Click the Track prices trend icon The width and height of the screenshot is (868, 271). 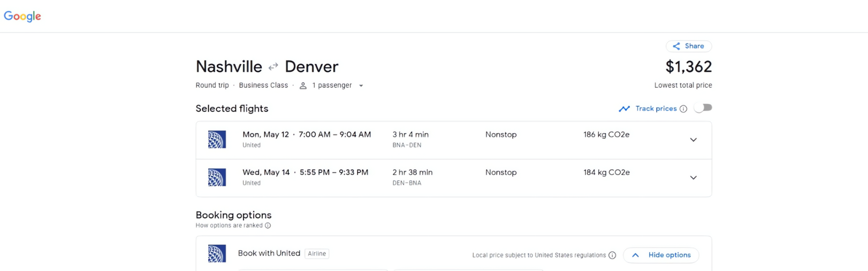pyautogui.click(x=624, y=109)
